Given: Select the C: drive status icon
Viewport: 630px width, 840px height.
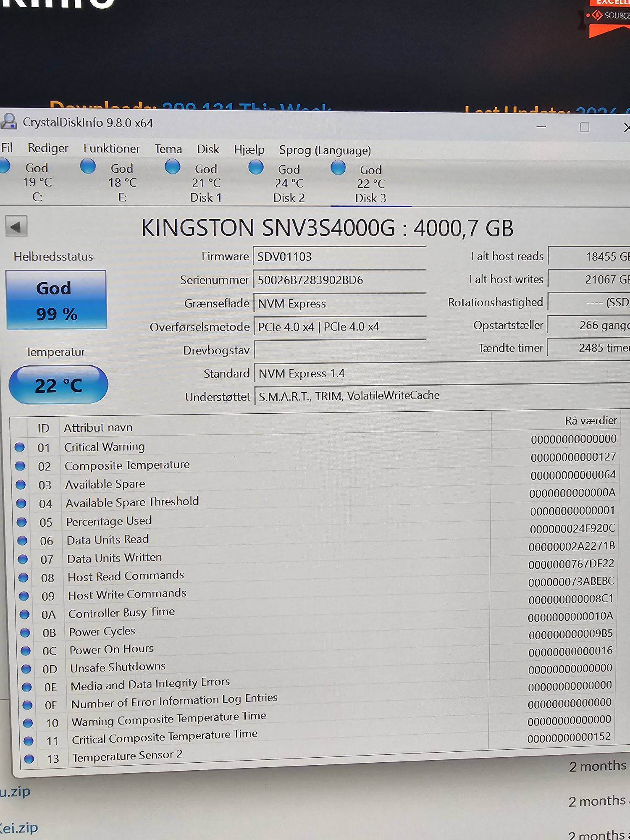Looking at the screenshot, I should (x=4, y=166).
